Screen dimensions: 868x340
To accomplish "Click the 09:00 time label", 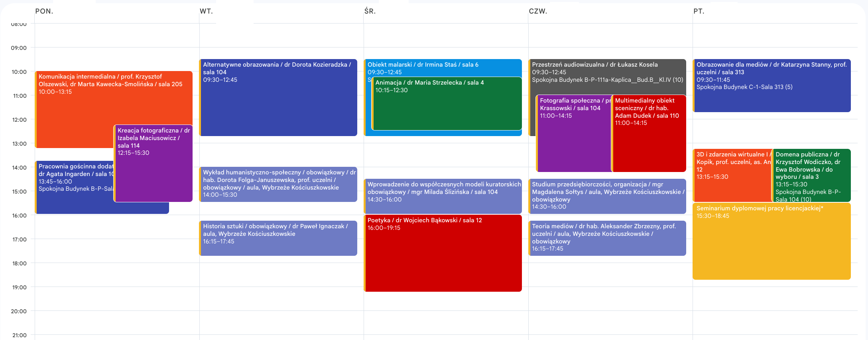I will click(x=19, y=48).
